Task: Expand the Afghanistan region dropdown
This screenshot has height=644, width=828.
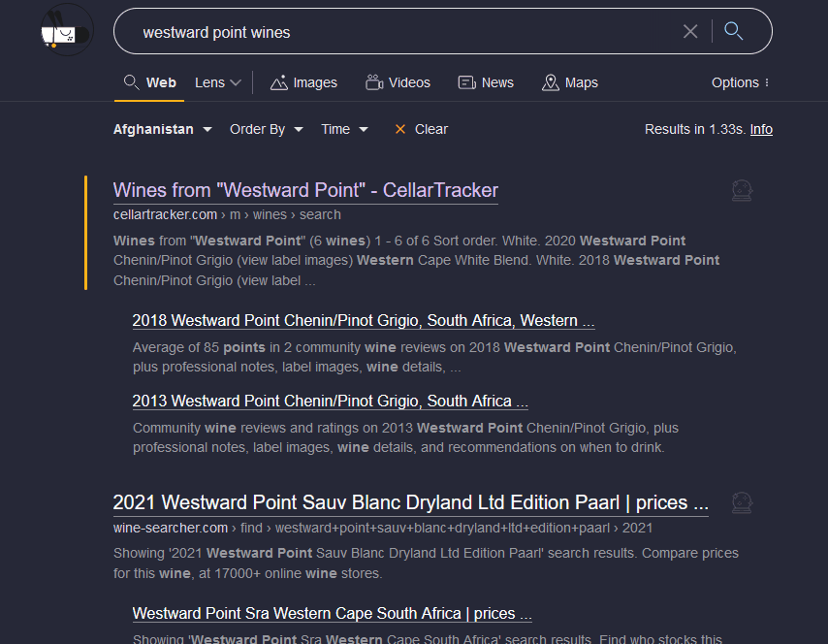Action: [x=163, y=129]
